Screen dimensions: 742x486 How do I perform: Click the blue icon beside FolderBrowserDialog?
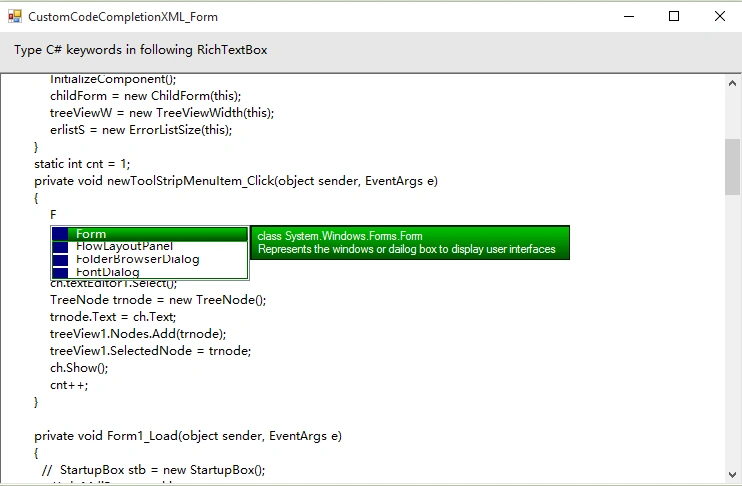[60, 260]
